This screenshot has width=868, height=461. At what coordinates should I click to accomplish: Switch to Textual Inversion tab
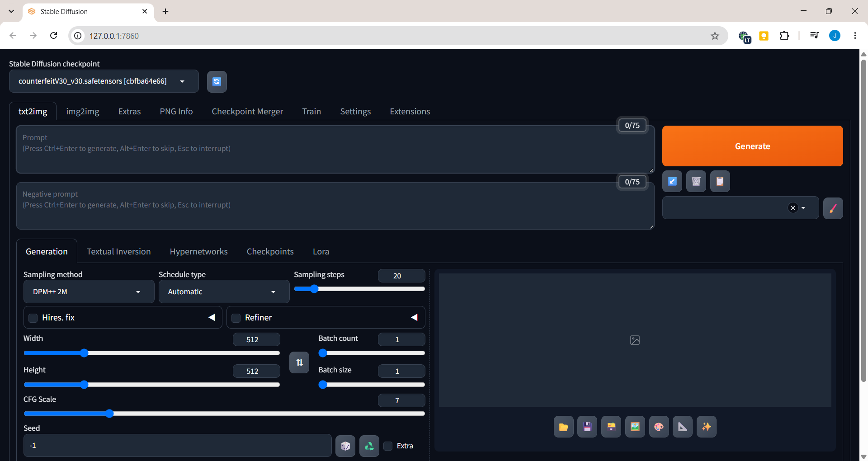click(x=119, y=251)
